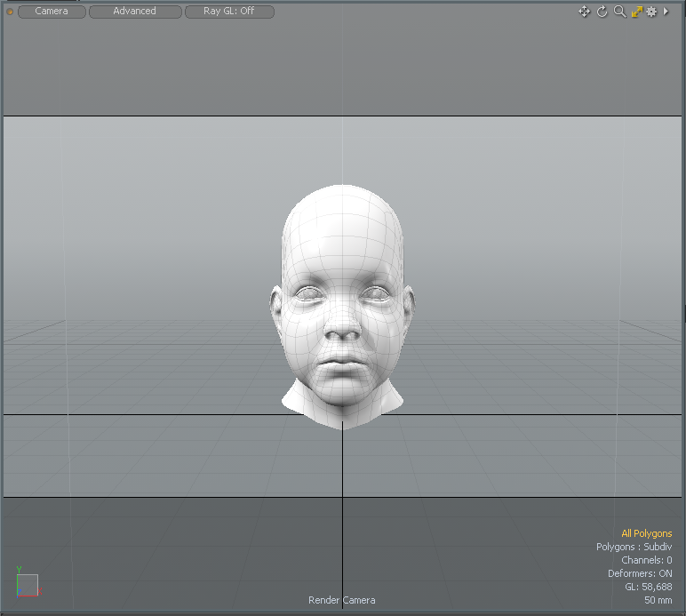Image resolution: width=686 pixels, height=616 pixels.
Task: Click the All Polygons selection label
Action: (646, 533)
